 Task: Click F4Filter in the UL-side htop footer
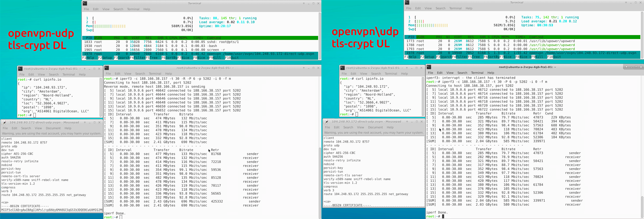tap(460, 57)
